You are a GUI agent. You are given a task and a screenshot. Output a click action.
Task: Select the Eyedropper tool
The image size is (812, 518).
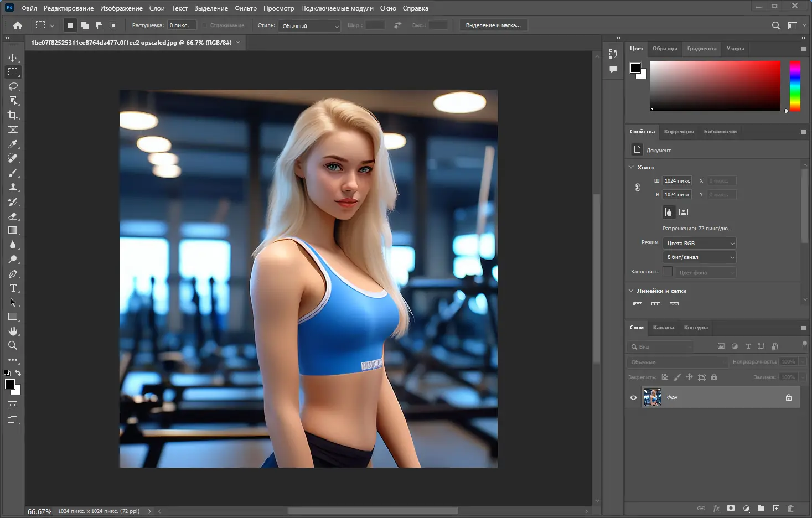tap(13, 144)
